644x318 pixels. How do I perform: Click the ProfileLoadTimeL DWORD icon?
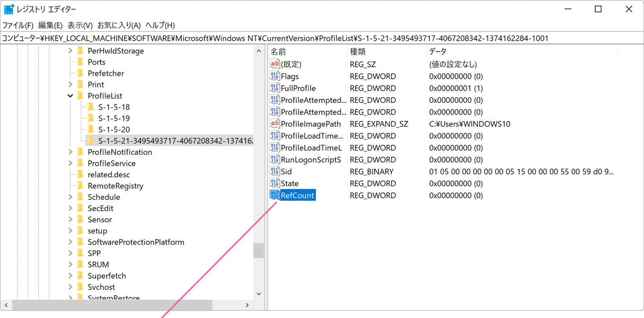[275, 148]
